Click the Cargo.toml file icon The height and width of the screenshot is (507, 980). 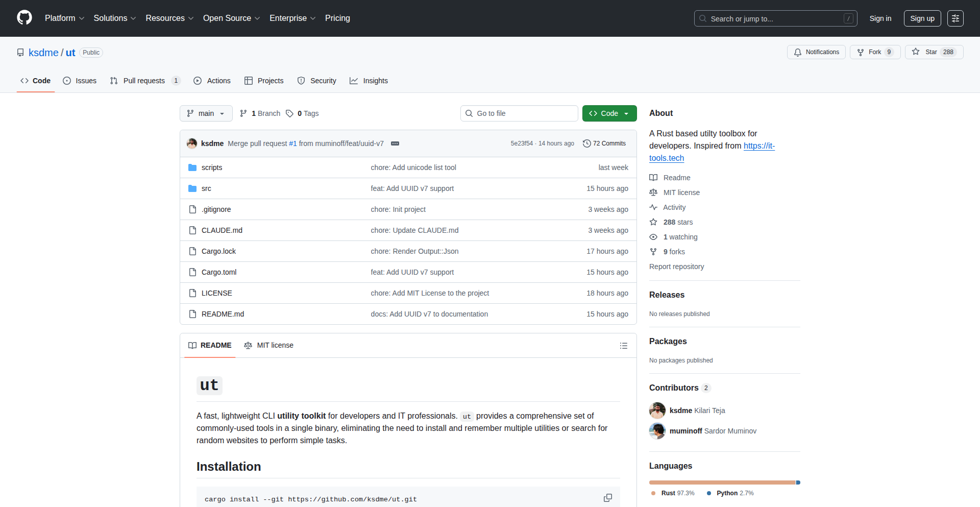(192, 272)
